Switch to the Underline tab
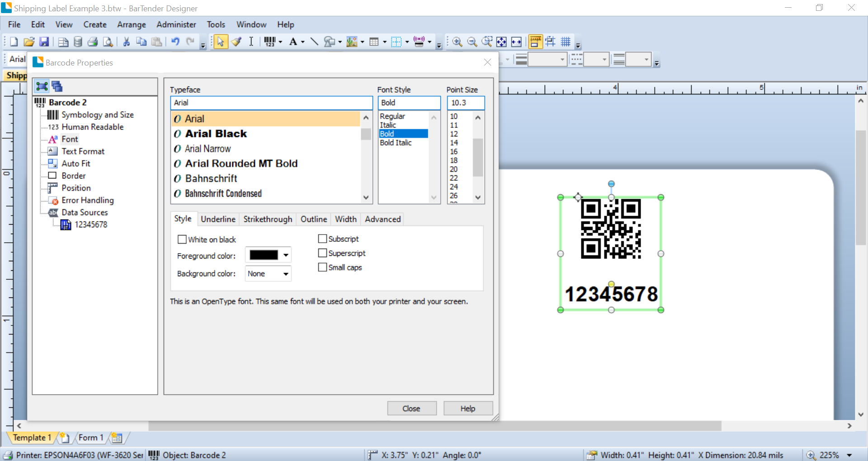 tap(218, 219)
